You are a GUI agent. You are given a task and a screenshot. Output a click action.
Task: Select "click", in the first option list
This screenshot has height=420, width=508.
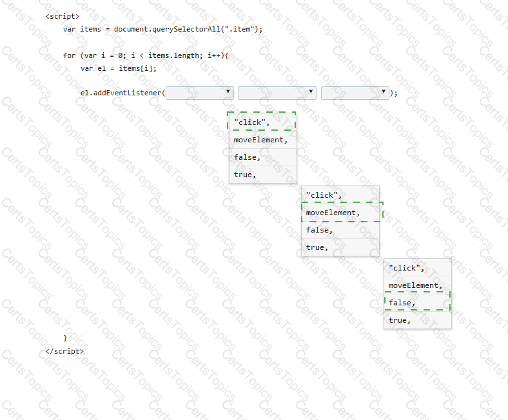263,122
